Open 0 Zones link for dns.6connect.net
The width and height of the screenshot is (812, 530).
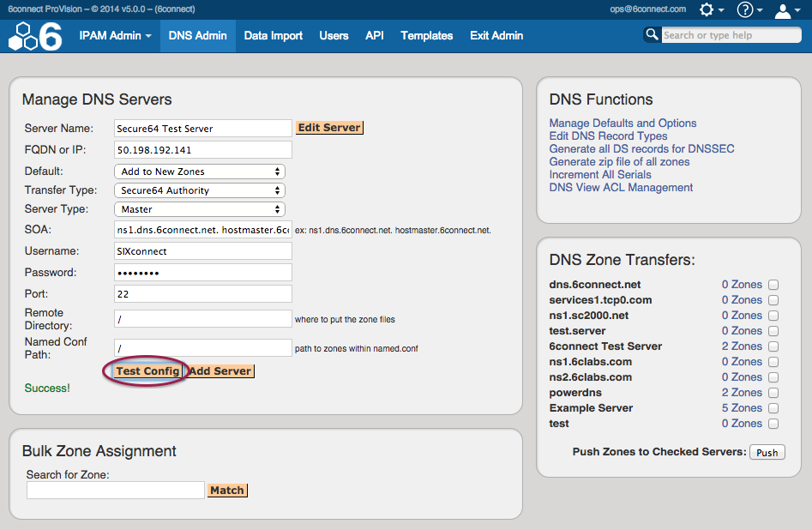(x=742, y=285)
